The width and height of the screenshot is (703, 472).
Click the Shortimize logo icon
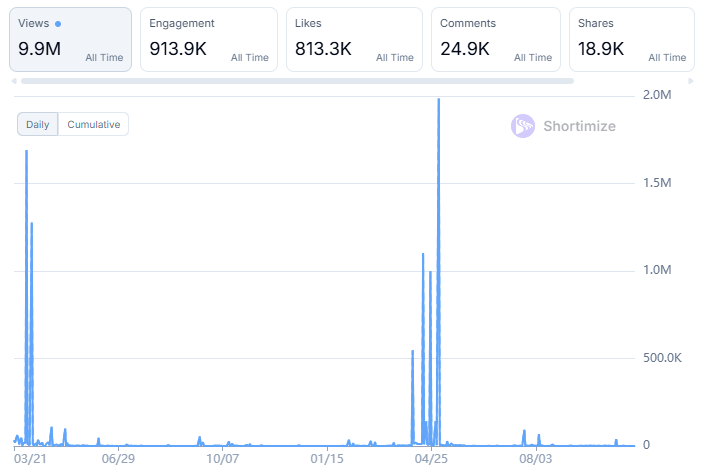point(523,126)
